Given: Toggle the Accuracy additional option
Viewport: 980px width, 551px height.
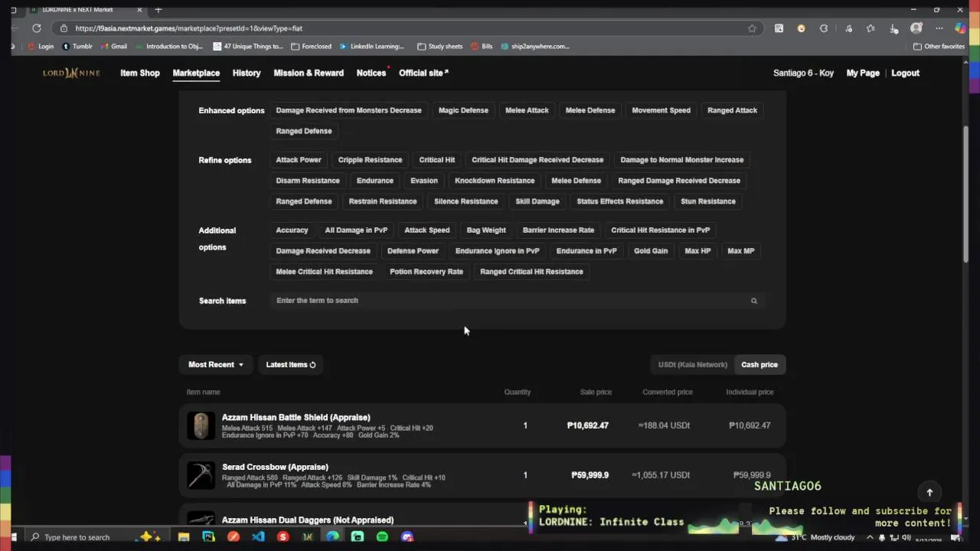Looking at the screenshot, I should click(x=292, y=230).
